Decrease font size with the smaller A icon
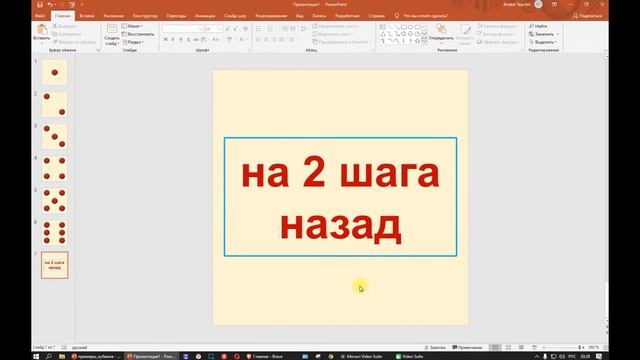This screenshot has height=360, width=640. click(x=236, y=29)
